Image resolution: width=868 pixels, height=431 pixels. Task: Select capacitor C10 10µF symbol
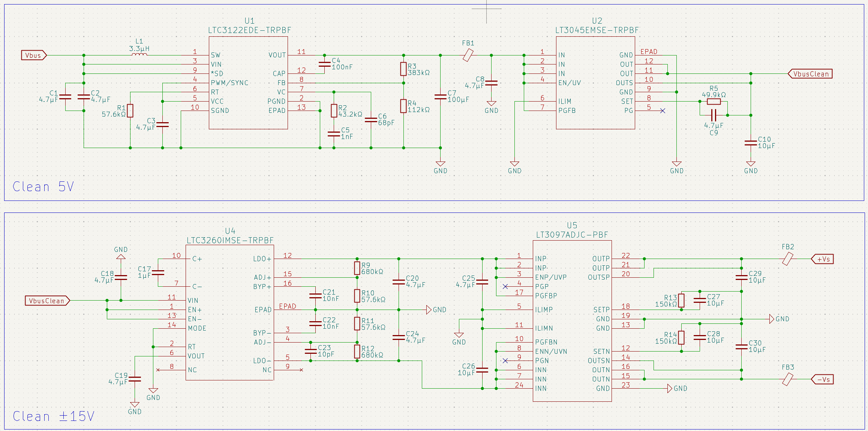point(750,142)
